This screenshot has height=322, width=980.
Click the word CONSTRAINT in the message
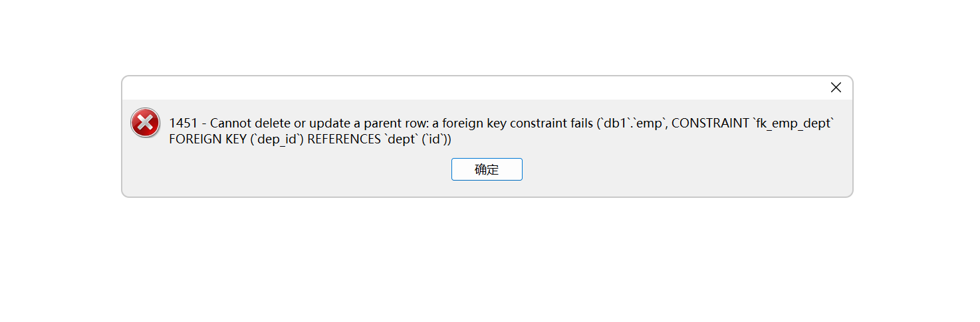[x=709, y=123]
